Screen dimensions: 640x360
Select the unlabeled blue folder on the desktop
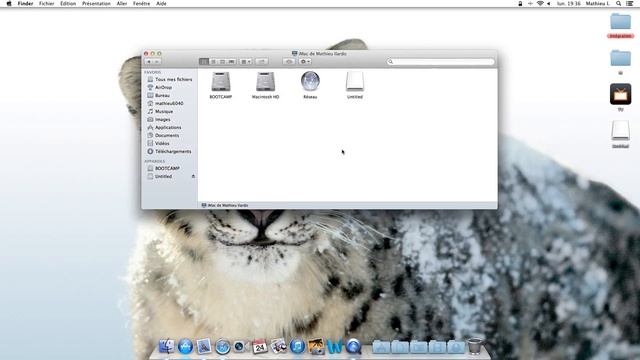[x=620, y=58]
